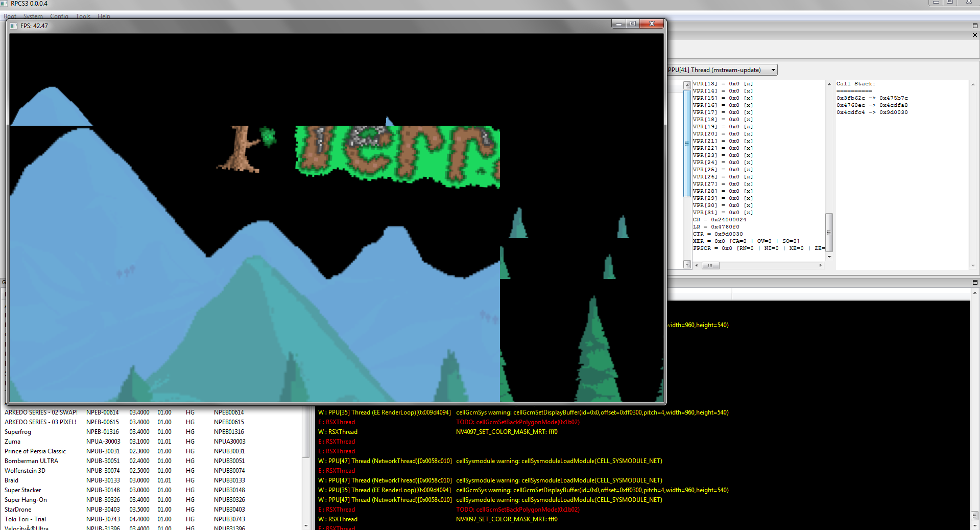
Task: Close the debugger panel with the X icon
Action: click(x=974, y=35)
